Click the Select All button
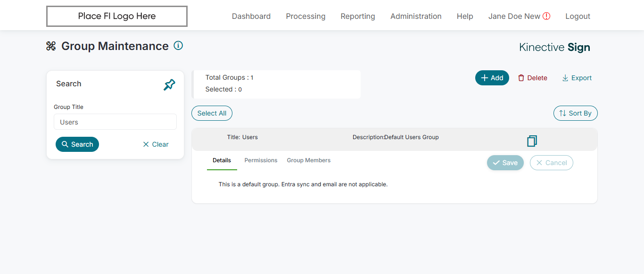Image resolution: width=644 pixels, height=274 pixels. point(212,113)
